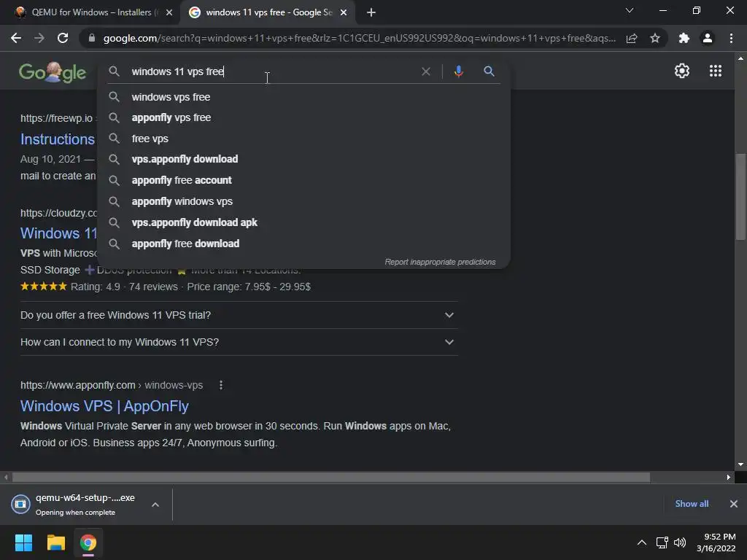Choose suggestion "apponfly free download"
747x560 pixels.
[x=303, y=244]
